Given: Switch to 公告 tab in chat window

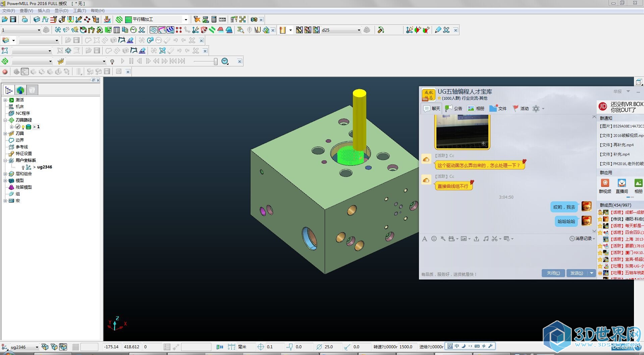Looking at the screenshot, I should pos(454,108).
